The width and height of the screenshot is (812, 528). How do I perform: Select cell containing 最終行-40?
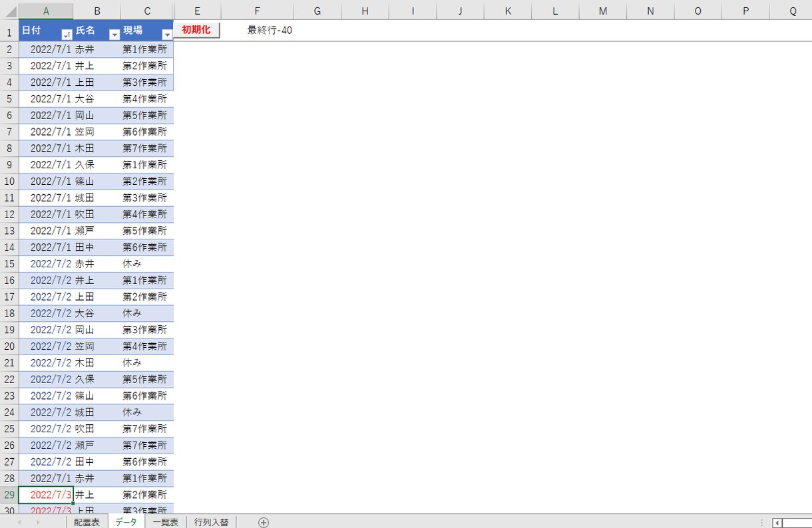269,30
